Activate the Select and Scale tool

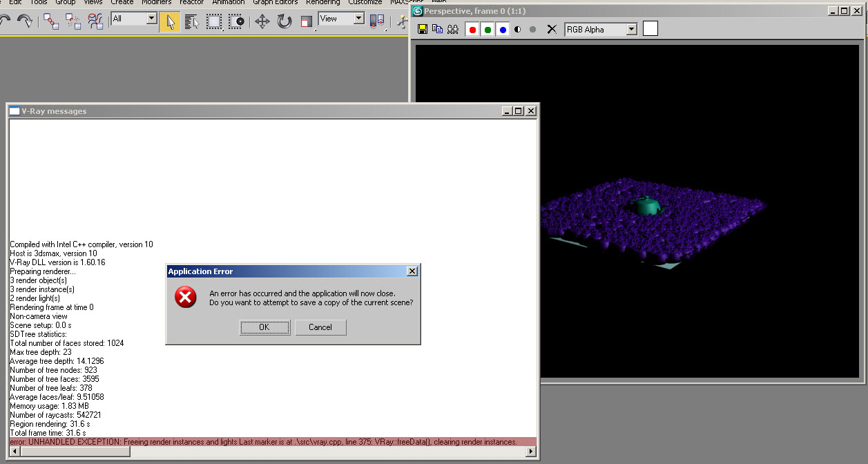click(x=307, y=21)
